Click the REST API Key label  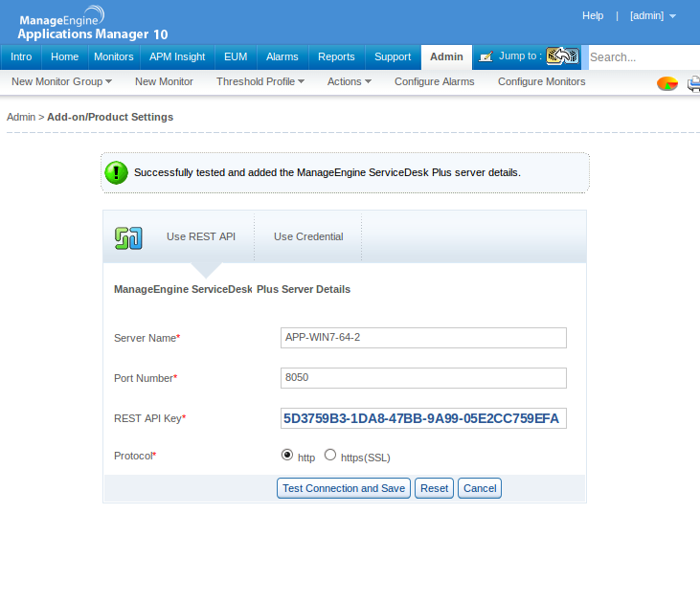(149, 418)
